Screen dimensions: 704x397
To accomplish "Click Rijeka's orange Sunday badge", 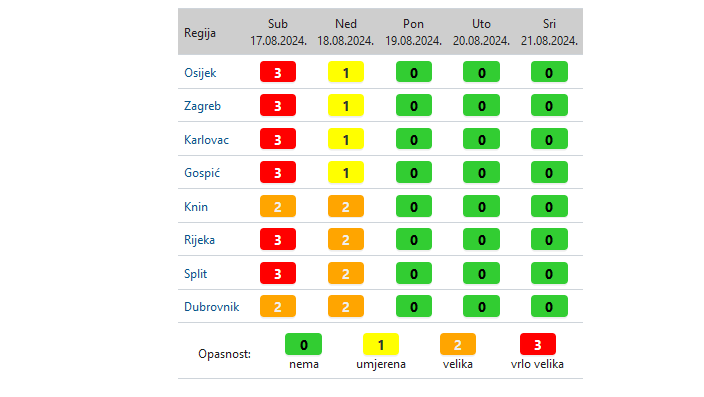I will point(346,239).
